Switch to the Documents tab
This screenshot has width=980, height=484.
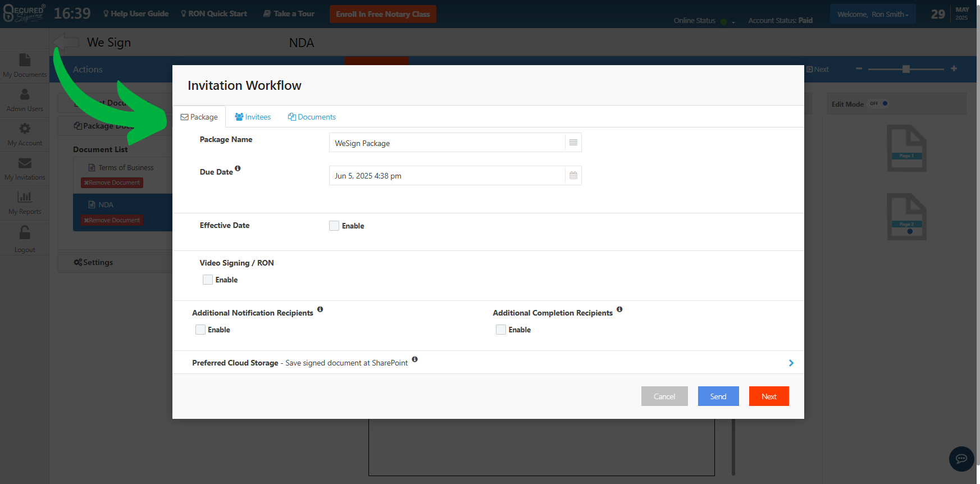312,117
